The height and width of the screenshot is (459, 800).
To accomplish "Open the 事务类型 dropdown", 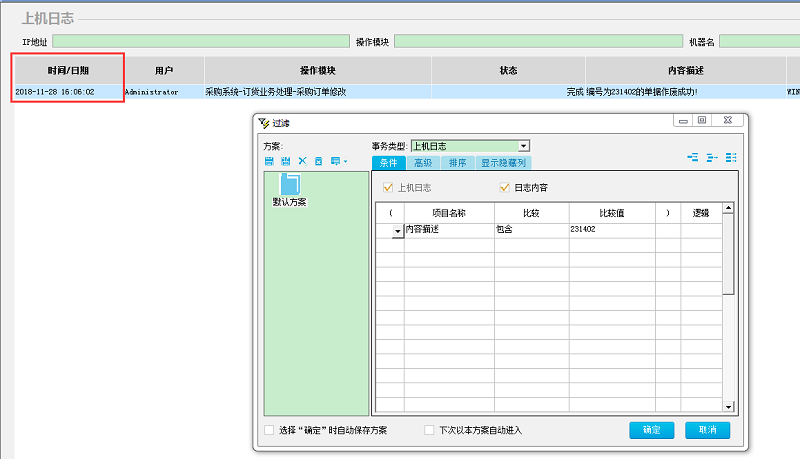I will (523, 146).
